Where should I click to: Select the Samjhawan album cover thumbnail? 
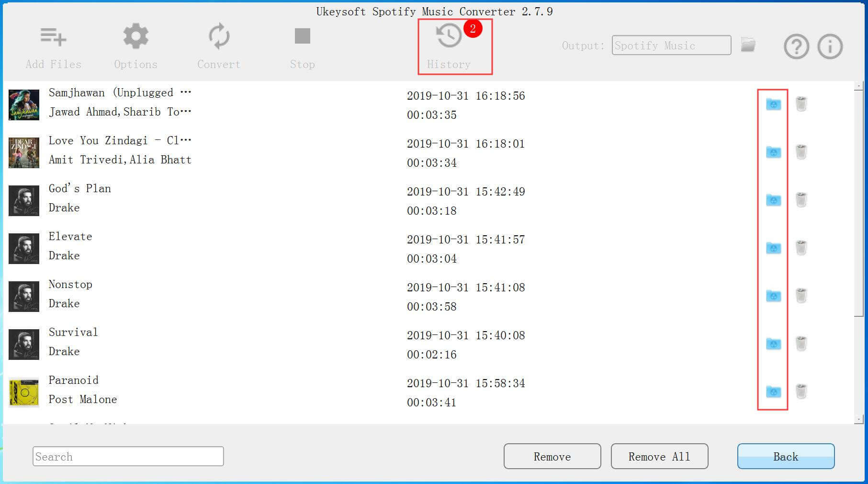pos(24,104)
